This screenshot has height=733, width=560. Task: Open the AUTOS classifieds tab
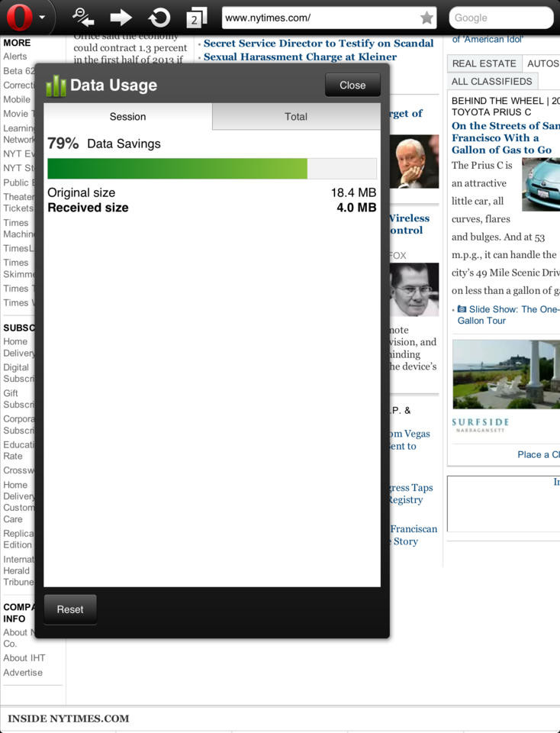542,63
